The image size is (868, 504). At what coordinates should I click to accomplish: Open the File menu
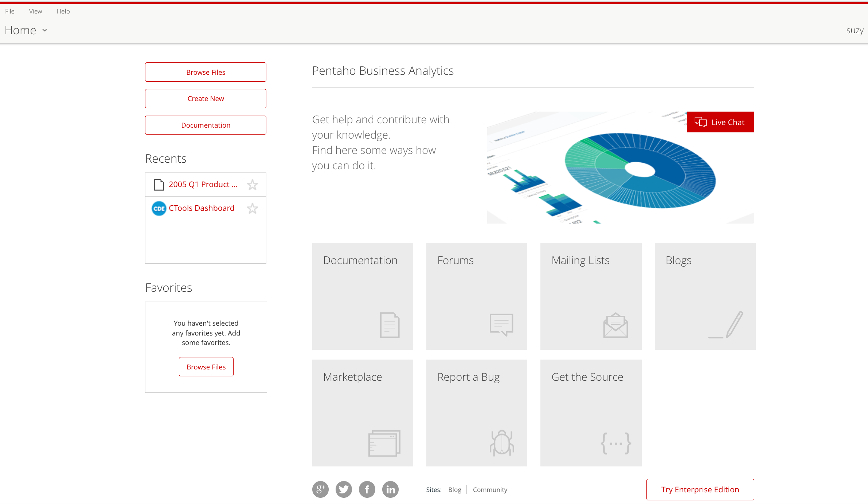[x=10, y=11]
